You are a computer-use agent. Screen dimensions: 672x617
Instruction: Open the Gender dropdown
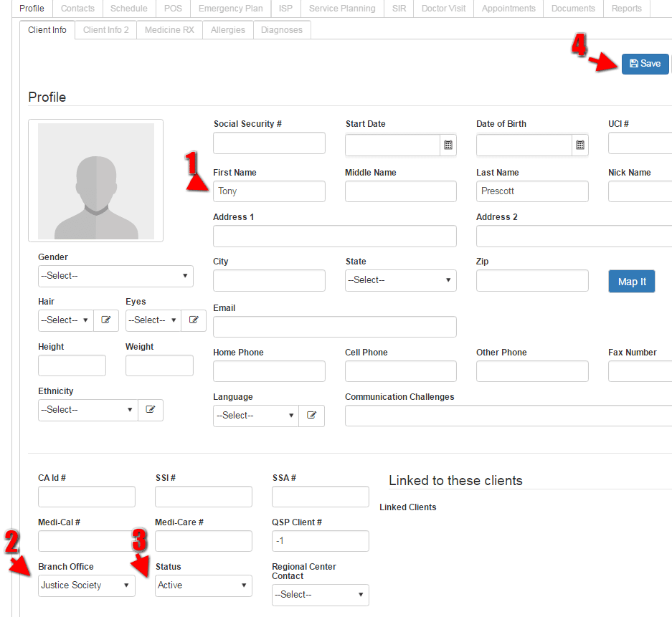115,276
